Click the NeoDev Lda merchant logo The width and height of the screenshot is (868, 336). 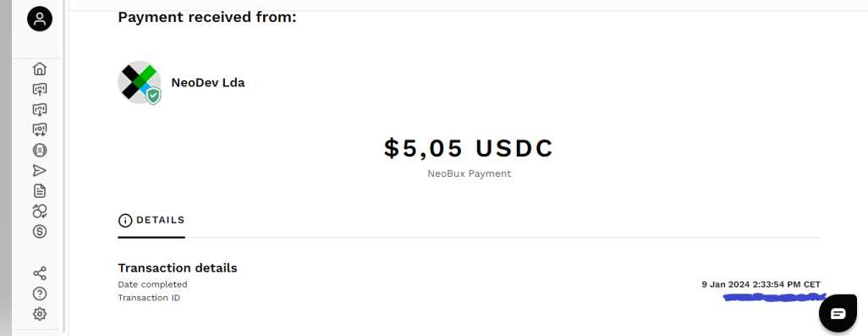pos(139,82)
